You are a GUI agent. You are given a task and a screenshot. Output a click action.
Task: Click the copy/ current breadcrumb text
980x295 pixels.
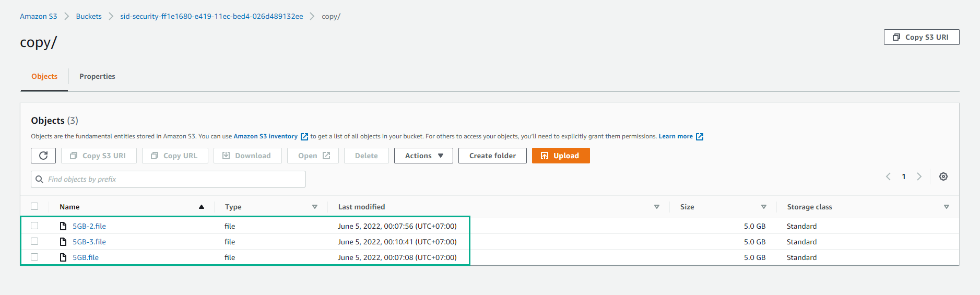click(x=331, y=16)
